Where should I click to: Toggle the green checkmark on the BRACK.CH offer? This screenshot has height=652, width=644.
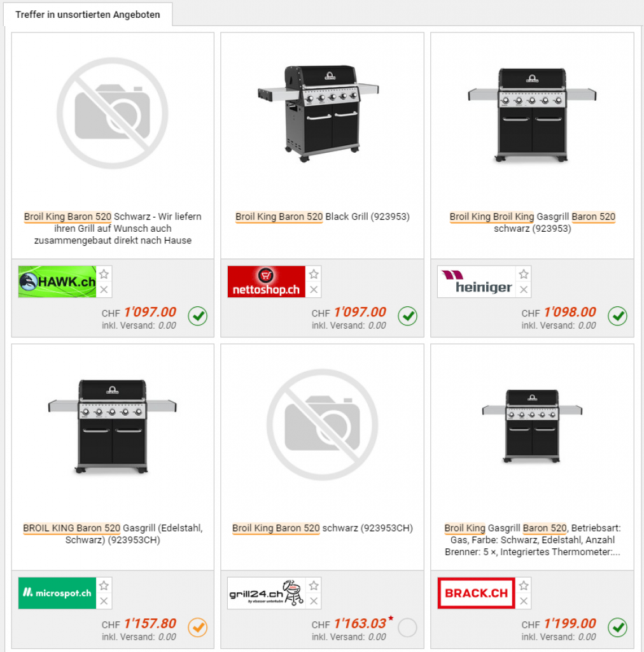click(618, 627)
